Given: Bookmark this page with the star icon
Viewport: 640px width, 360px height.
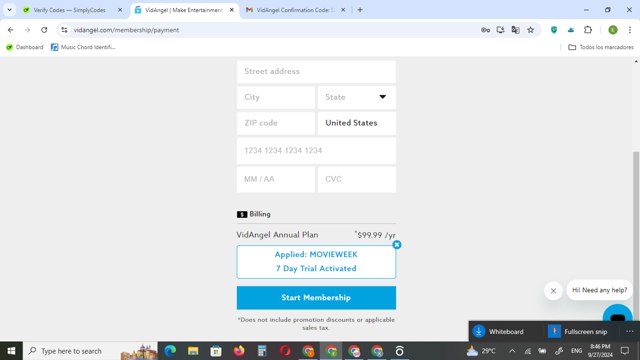Looking at the screenshot, I should click(531, 30).
